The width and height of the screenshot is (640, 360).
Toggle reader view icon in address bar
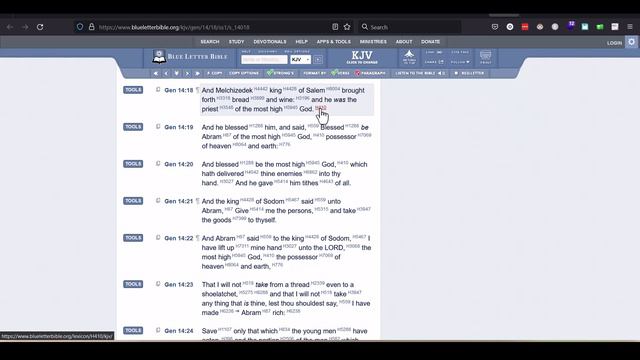pos(335,27)
